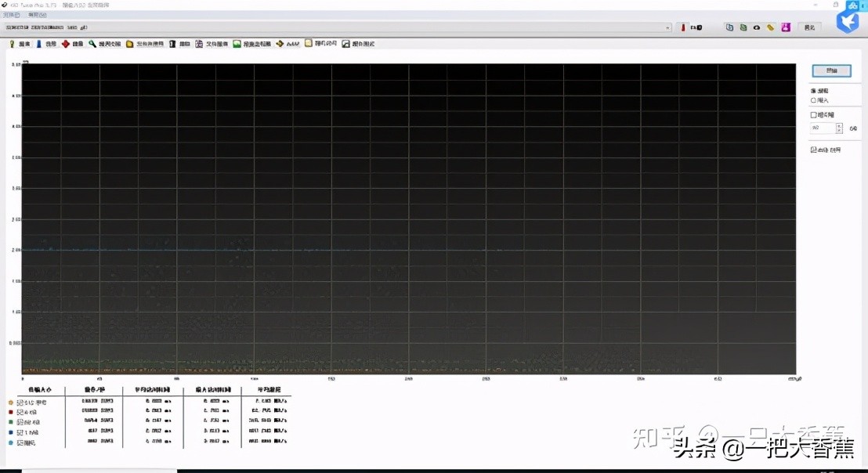Open the Erase tab with black-white icon
868x473 pixels.
(x=180, y=44)
